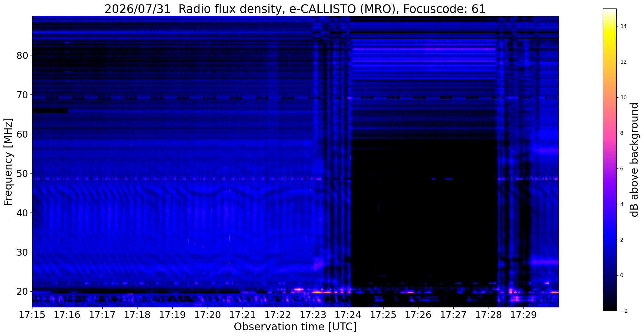This screenshot has height=336, width=644.
Task: Click the 80 MHz frequency tick label
Action: 22,55
